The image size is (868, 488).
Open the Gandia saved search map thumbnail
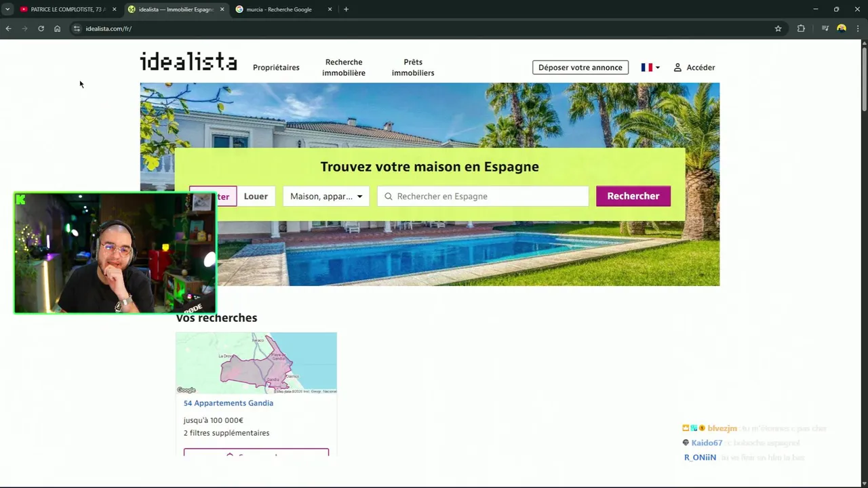click(256, 363)
